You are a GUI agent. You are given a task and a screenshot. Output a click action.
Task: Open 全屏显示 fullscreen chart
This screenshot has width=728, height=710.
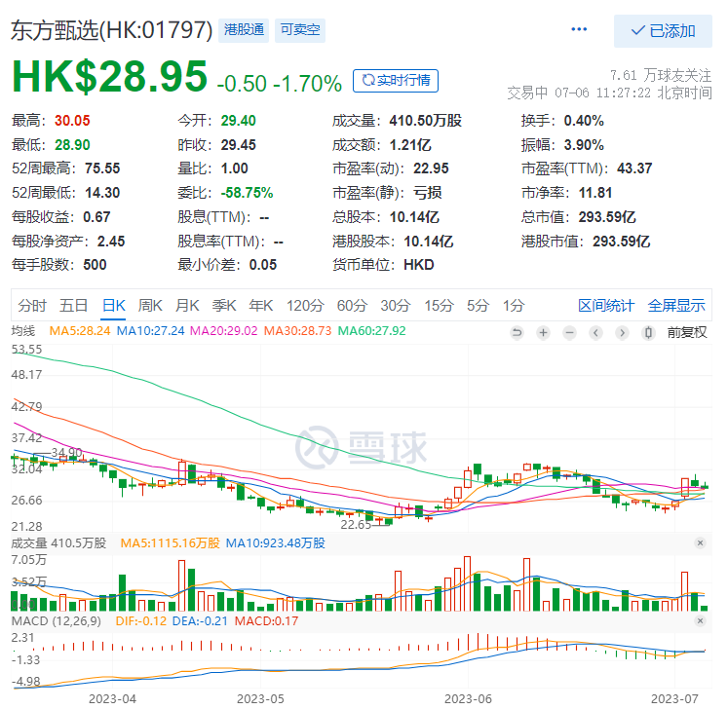click(x=676, y=306)
